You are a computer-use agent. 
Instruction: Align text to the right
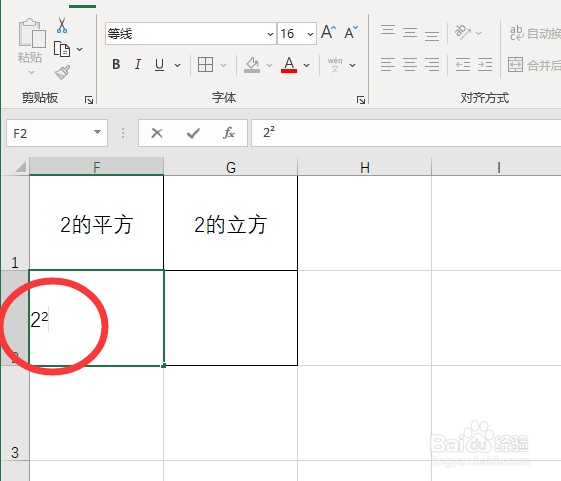(432, 65)
